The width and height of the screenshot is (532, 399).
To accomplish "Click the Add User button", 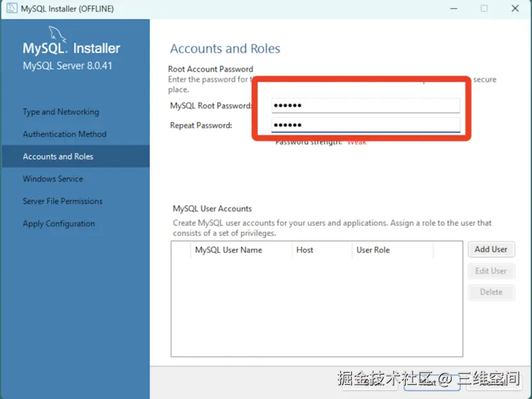I will click(491, 249).
